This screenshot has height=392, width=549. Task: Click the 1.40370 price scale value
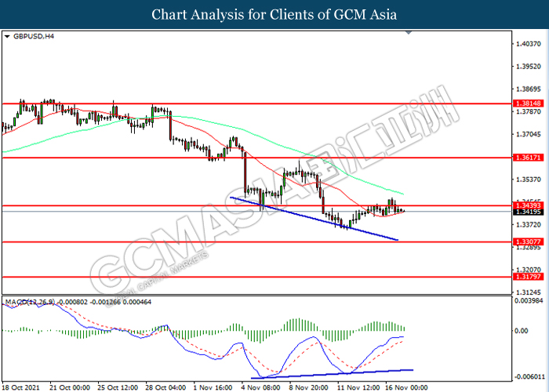click(x=529, y=44)
